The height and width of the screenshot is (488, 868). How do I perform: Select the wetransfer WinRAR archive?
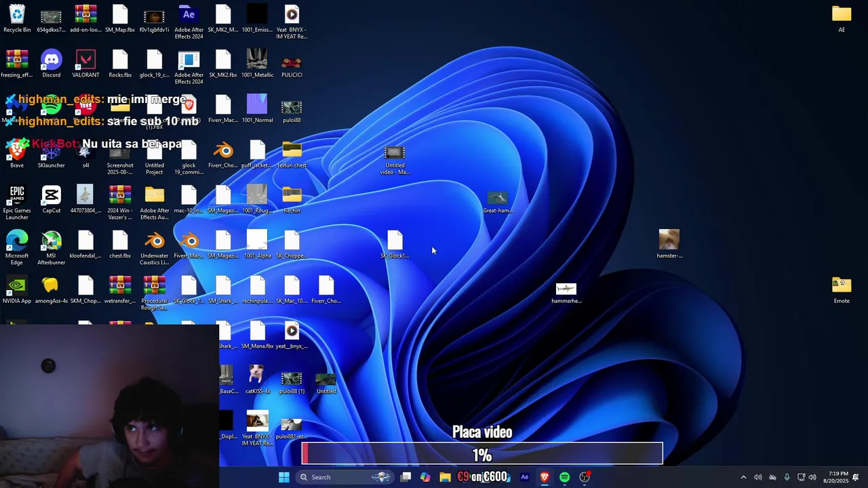120,290
